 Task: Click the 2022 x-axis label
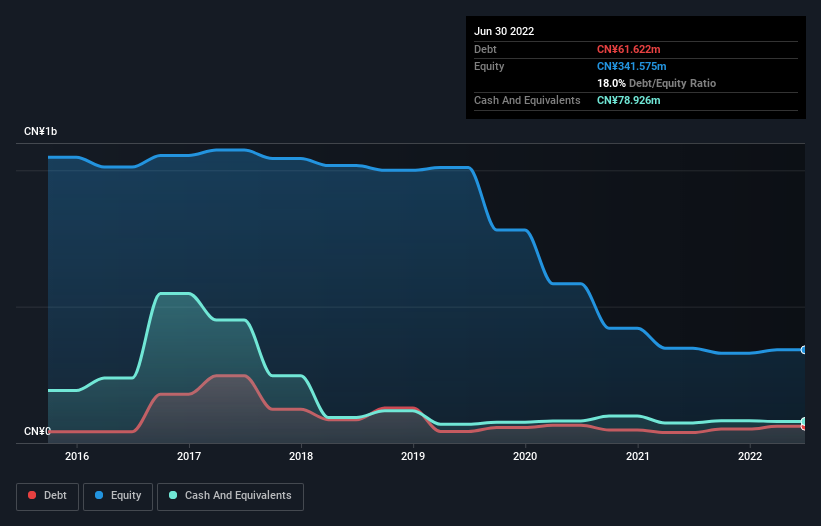[750, 456]
